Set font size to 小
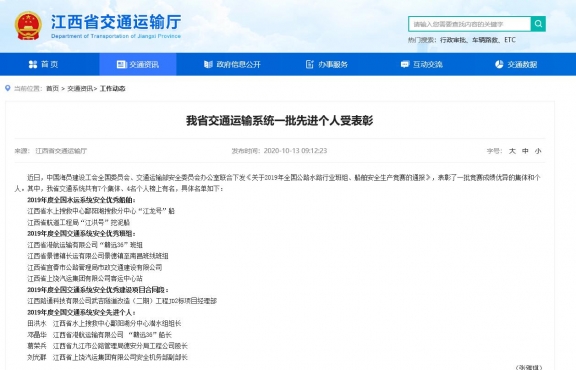This screenshot has height=370, width=576. (x=538, y=151)
